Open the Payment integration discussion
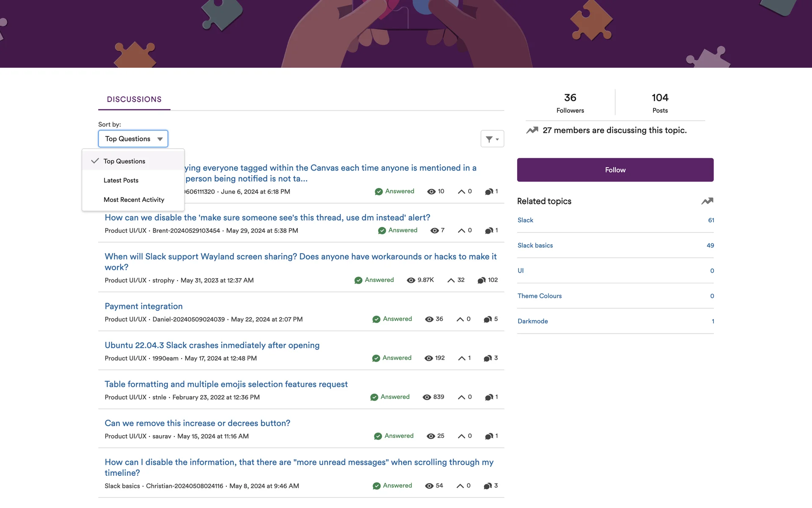Viewport: 812px width, 508px height. point(143,306)
